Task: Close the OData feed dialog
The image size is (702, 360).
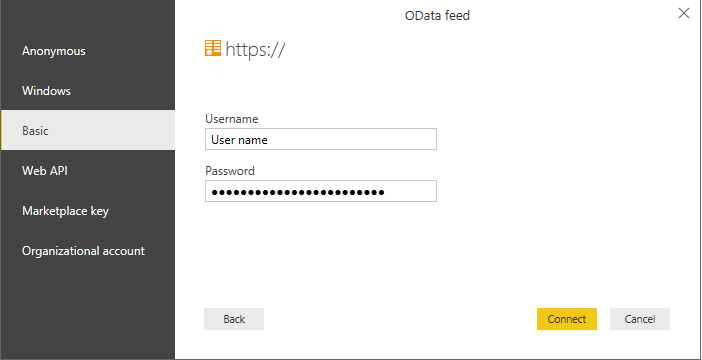Action: tap(684, 13)
